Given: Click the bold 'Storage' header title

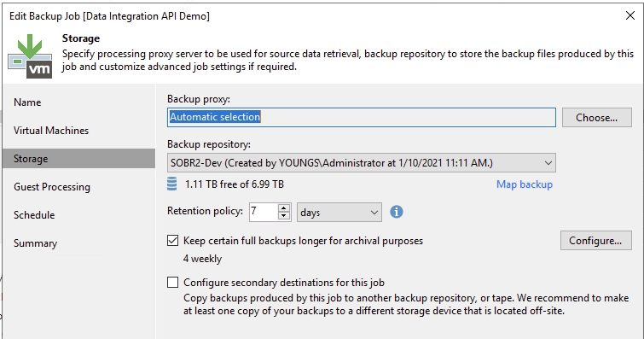Looking at the screenshot, I should click(x=81, y=38).
